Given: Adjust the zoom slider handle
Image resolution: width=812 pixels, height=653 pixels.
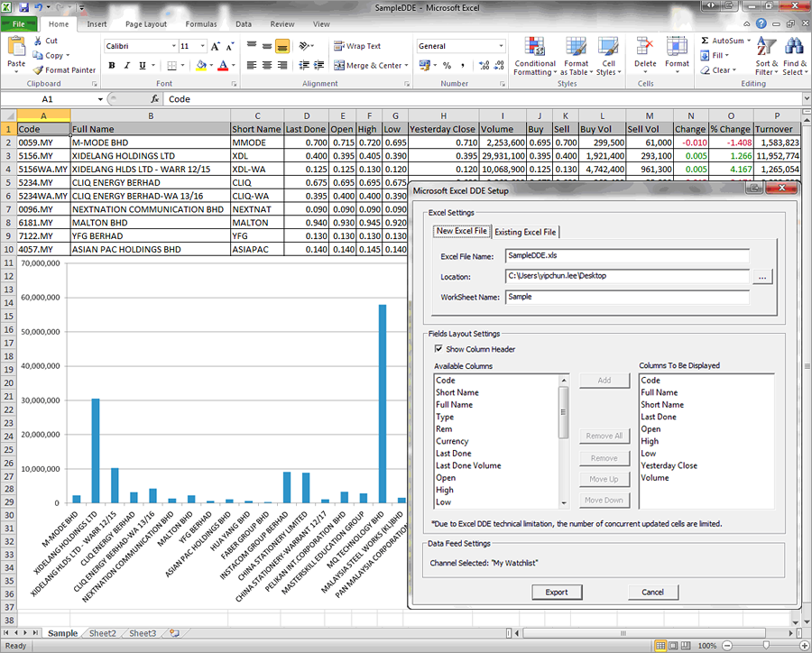Looking at the screenshot, I should point(766,645).
